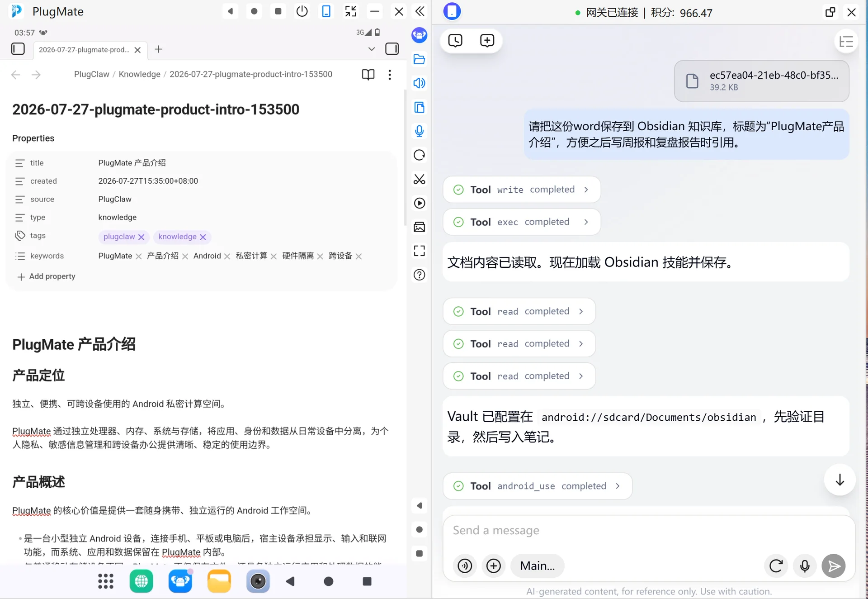Click the scissors screenshot icon
The image size is (868, 599).
[x=420, y=179]
